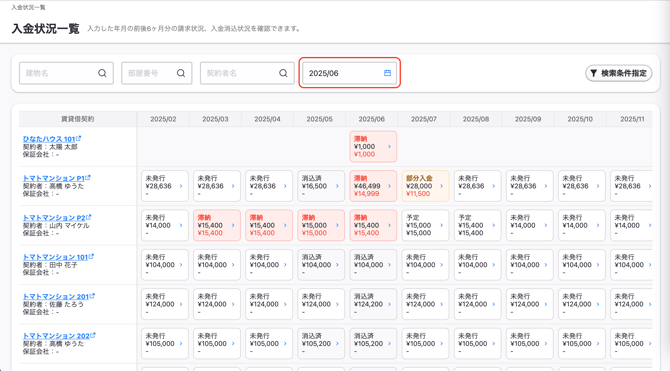Open the calendar icon in 2025/06 field
670x371 pixels.
[387, 73]
